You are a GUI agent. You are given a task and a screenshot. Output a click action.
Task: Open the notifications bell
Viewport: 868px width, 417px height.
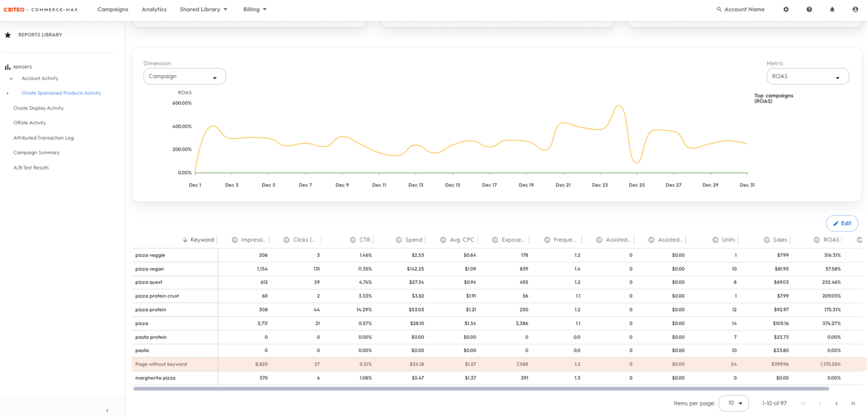pyautogui.click(x=832, y=9)
